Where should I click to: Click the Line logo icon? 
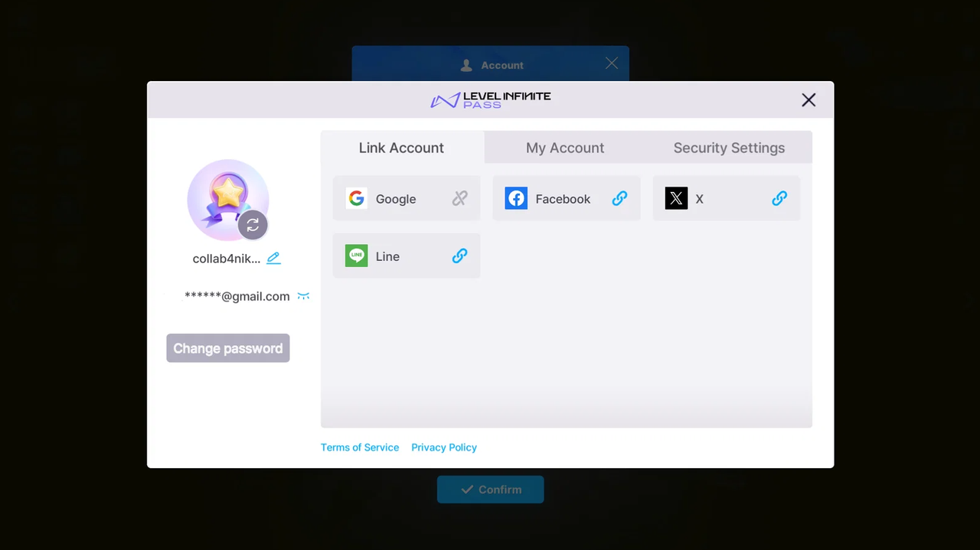point(356,256)
